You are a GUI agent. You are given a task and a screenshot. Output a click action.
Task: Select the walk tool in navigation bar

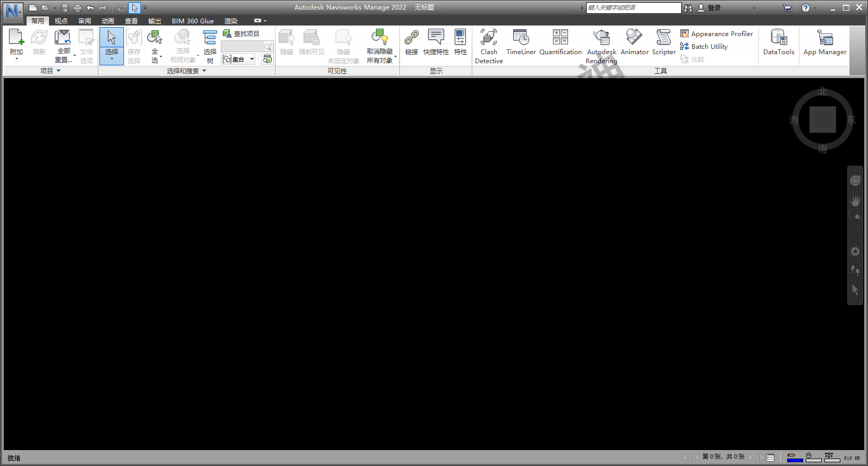[855, 270]
